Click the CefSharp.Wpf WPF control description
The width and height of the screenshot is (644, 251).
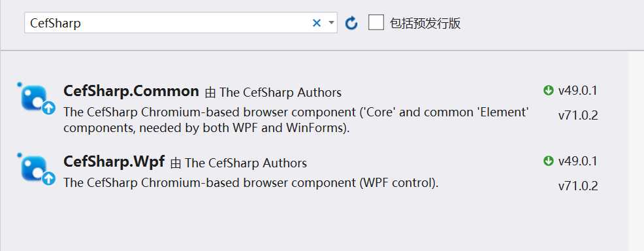pos(251,182)
